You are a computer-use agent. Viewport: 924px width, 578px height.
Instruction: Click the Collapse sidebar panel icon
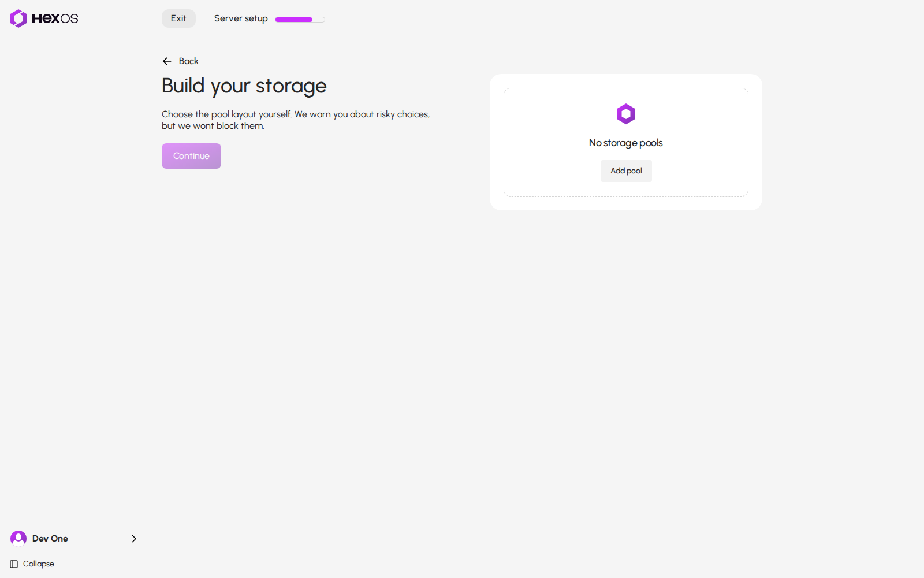pos(14,564)
